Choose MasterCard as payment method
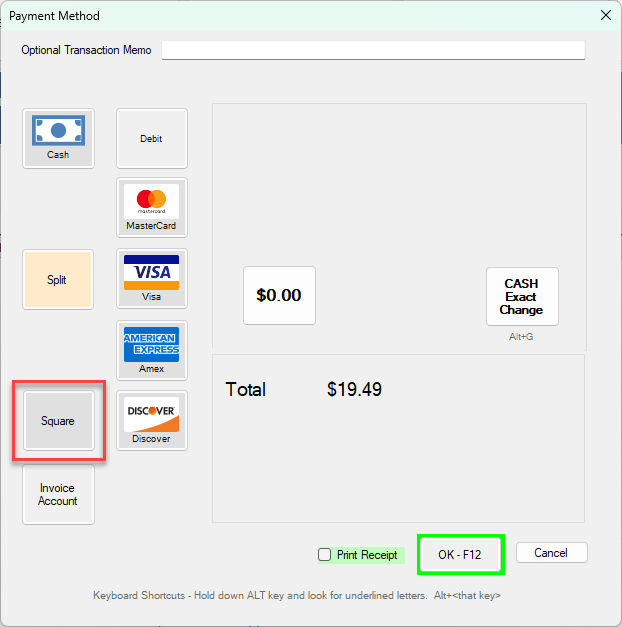This screenshot has width=622, height=627. (152, 208)
